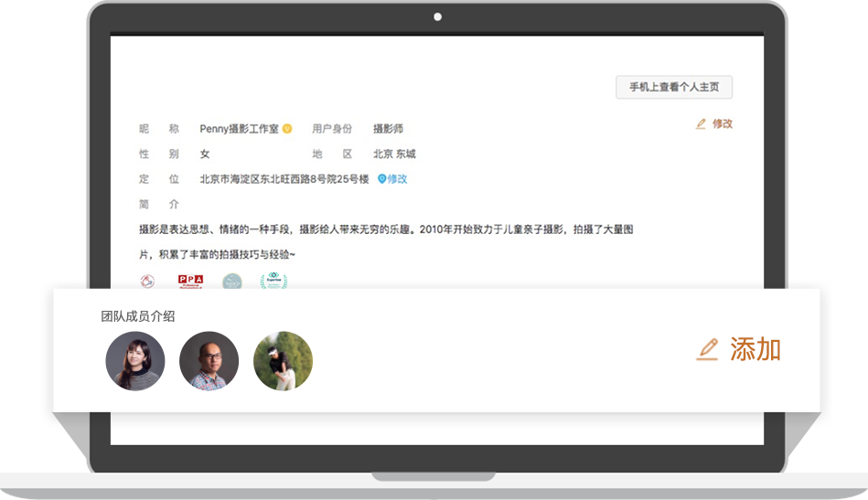Click the blue 修改 link beside the address
The width and height of the screenshot is (868, 500).
pyautogui.click(x=397, y=179)
